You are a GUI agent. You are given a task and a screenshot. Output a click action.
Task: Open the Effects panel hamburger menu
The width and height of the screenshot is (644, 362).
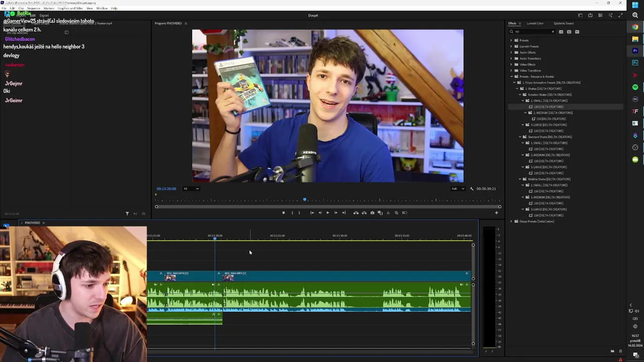520,23
